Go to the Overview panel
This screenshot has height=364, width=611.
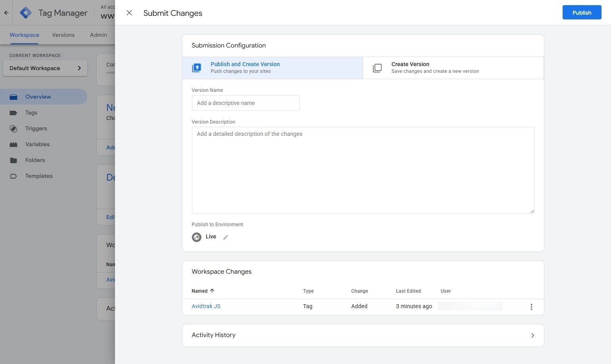click(x=38, y=97)
